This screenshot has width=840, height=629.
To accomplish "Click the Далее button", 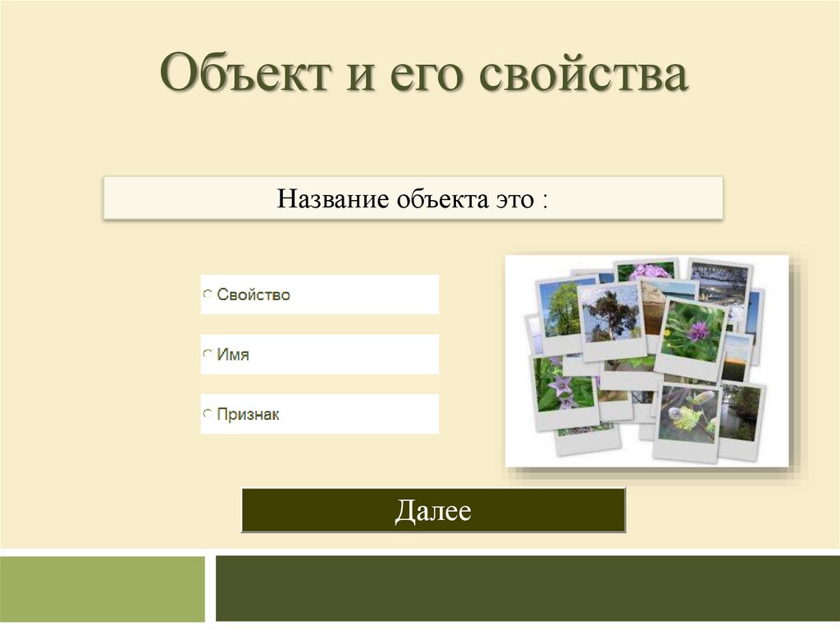I will click(x=433, y=510).
